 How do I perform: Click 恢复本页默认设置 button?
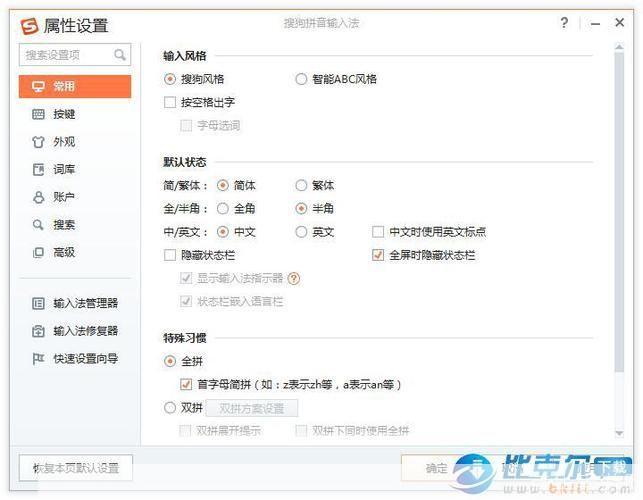click(x=76, y=468)
